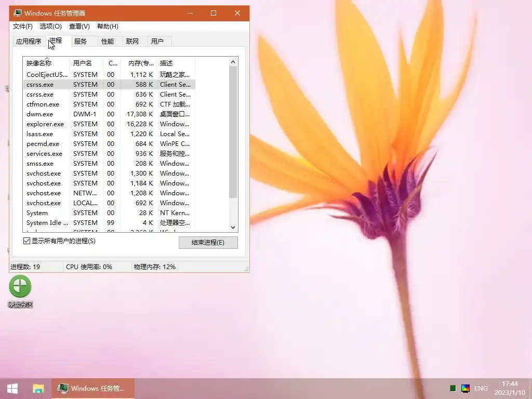This screenshot has height=399, width=532.
Task: Click the 16,228 K memory value
Action: 140,124
